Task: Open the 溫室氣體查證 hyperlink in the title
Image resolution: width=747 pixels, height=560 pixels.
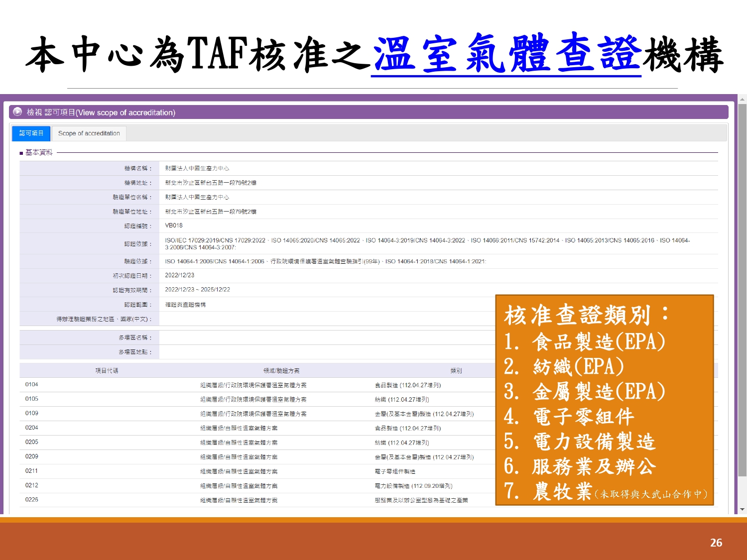Action: (x=506, y=55)
